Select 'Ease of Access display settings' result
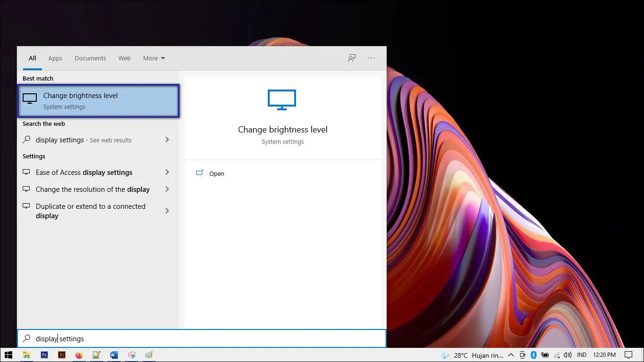This screenshot has width=644, height=362. click(x=84, y=172)
